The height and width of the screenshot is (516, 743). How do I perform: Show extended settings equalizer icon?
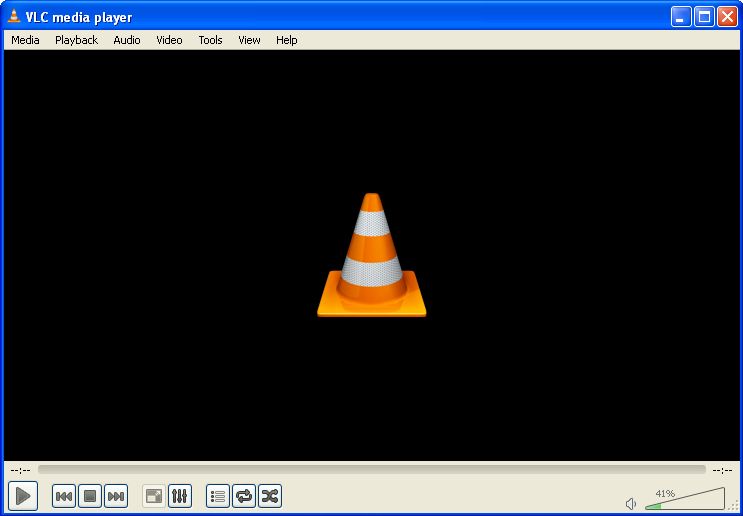(180, 496)
